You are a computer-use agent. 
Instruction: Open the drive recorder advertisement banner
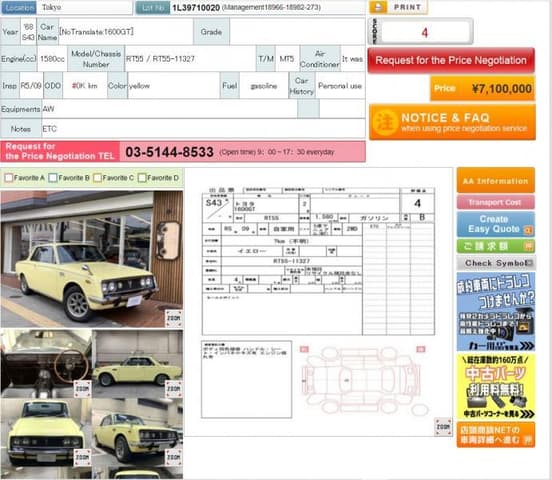tap(496, 312)
